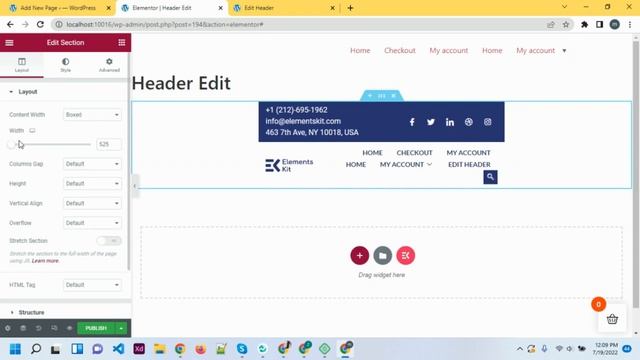The width and height of the screenshot is (640, 360).
Task: Open the HTML Tag dropdown
Action: [x=92, y=285]
